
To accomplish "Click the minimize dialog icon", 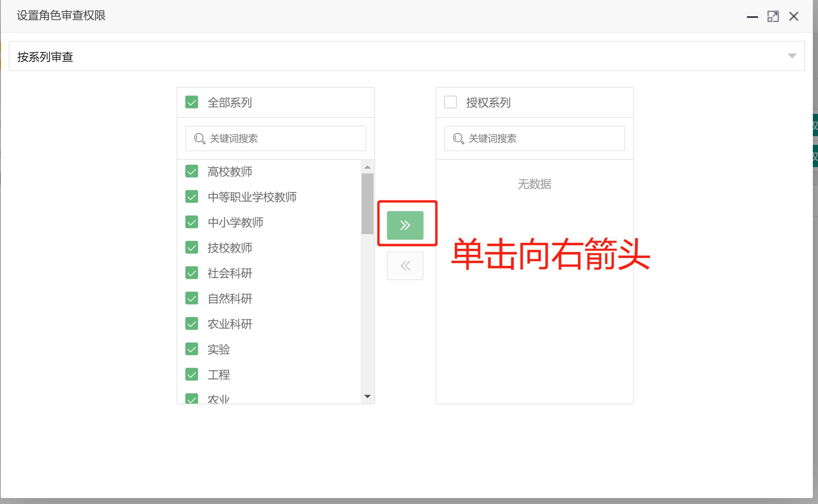I will click(751, 17).
